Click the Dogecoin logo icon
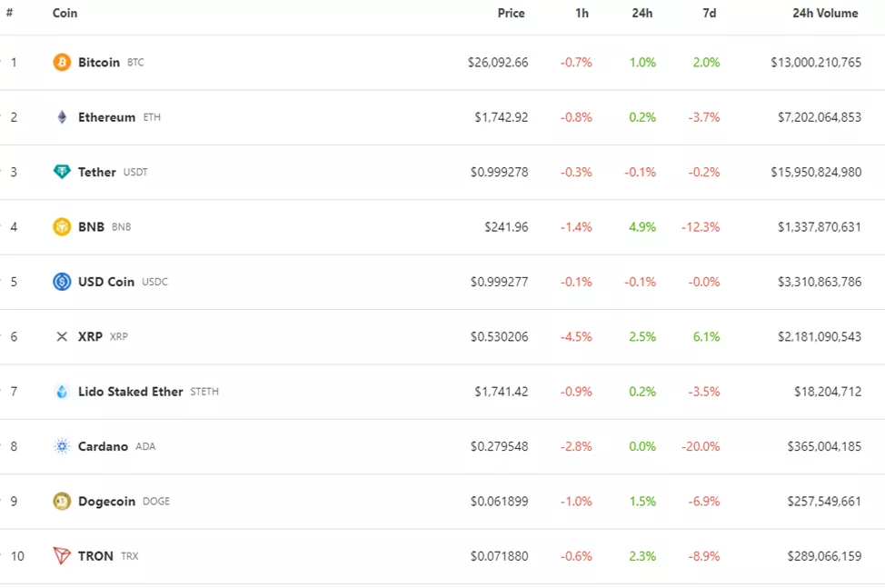 coord(62,501)
